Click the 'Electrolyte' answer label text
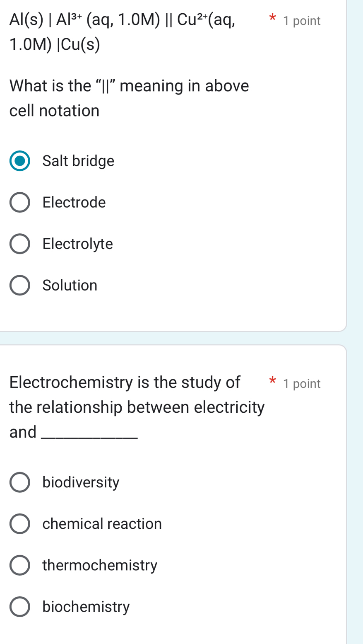Viewport: 363px width, 644px height. 77,244
